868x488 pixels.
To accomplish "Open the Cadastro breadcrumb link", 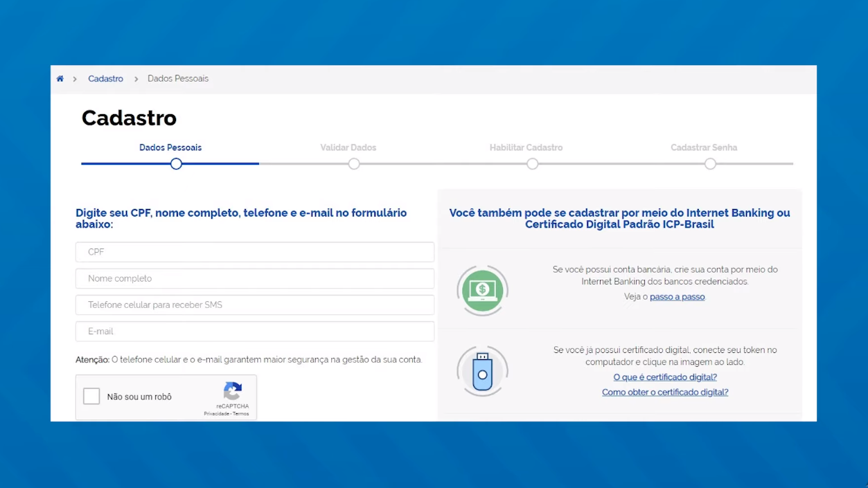I will 105,79.
